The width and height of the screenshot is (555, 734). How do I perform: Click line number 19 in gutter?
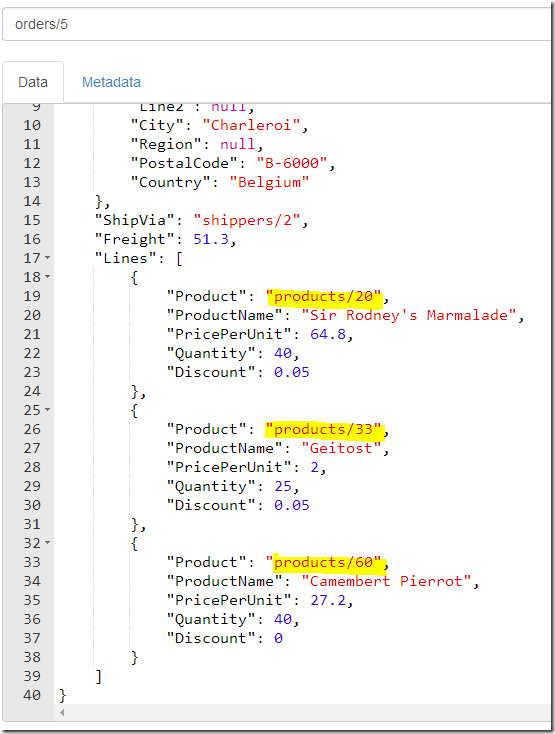click(32, 296)
